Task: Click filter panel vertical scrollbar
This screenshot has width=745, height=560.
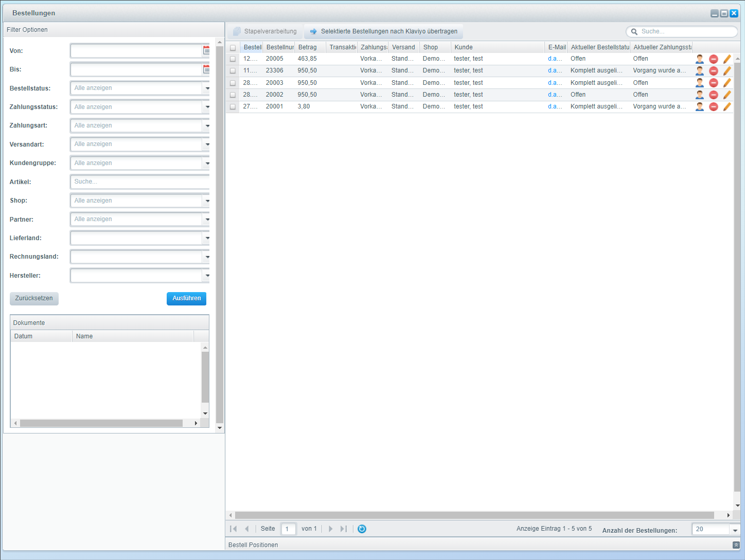Action: [x=220, y=234]
